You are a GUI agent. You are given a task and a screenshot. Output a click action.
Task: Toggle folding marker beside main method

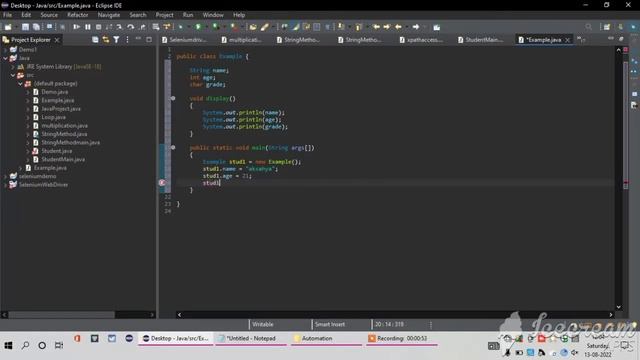click(173, 147)
